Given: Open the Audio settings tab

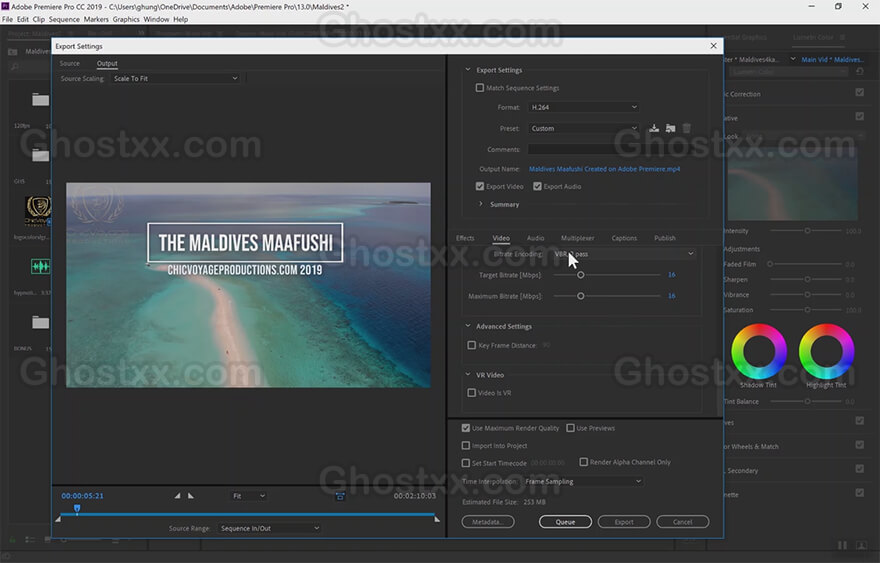Looking at the screenshot, I should point(535,238).
